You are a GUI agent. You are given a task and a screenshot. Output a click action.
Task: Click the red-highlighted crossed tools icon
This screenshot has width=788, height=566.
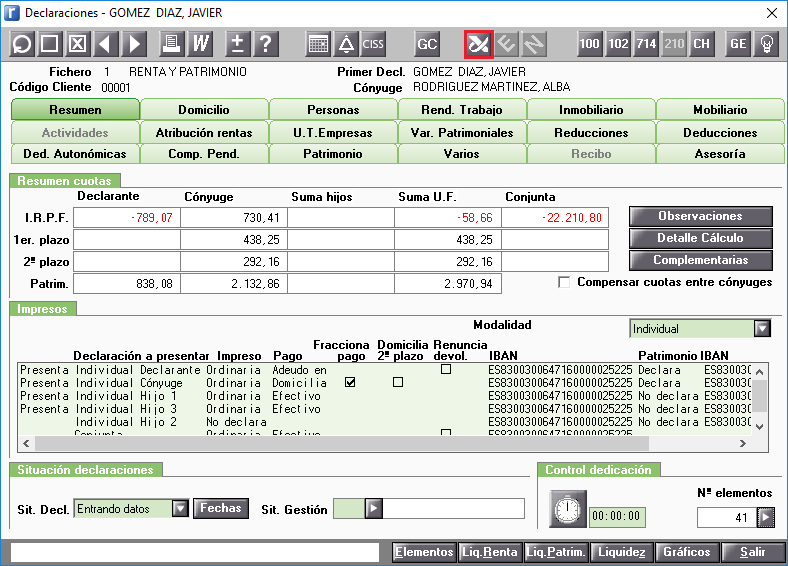[478, 44]
